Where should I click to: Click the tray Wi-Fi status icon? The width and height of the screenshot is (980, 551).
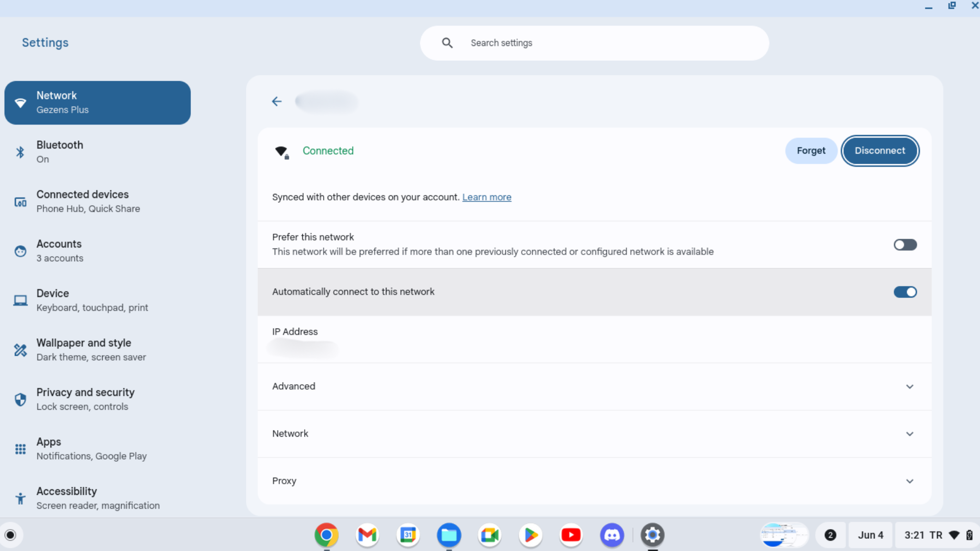pyautogui.click(x=954, y=535)
